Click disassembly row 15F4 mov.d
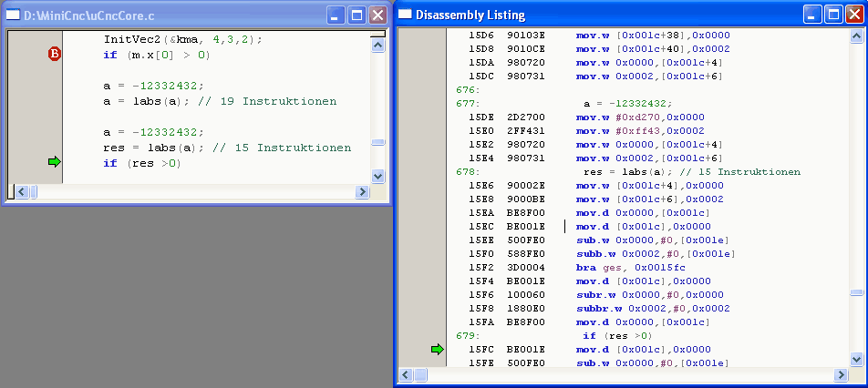The height and width of the screenshot is (388, 868). pos(590,281)
